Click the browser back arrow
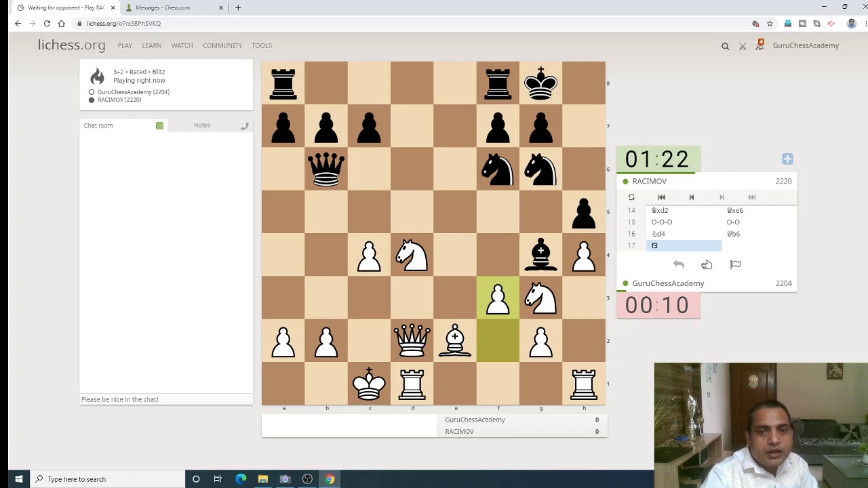Viewport: 868px width, 488px height. click(18, 24)
